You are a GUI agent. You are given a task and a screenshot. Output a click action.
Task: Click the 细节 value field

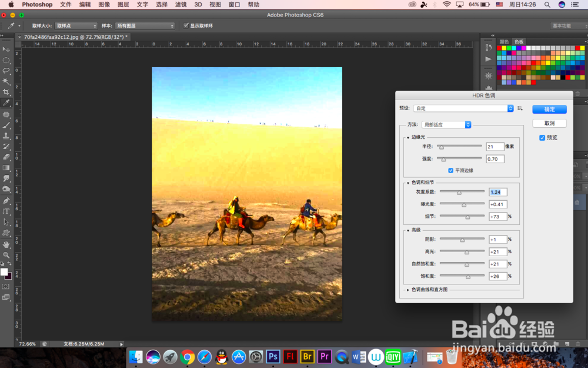(498, 217)
